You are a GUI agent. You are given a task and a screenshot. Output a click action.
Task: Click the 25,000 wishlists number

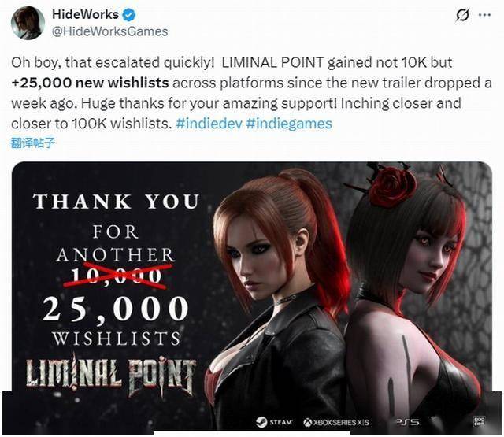point(115,309)
